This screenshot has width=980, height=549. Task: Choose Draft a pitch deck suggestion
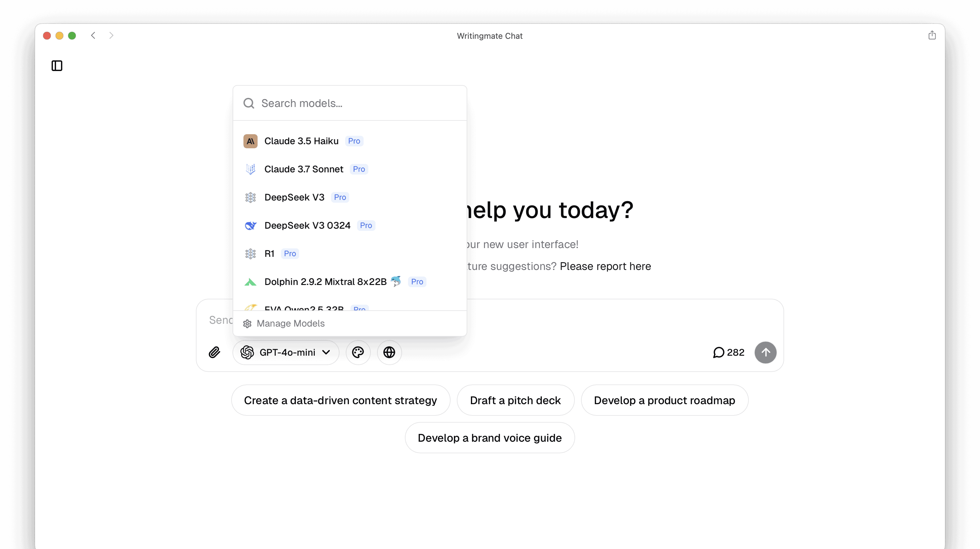(x=515, y=400)
